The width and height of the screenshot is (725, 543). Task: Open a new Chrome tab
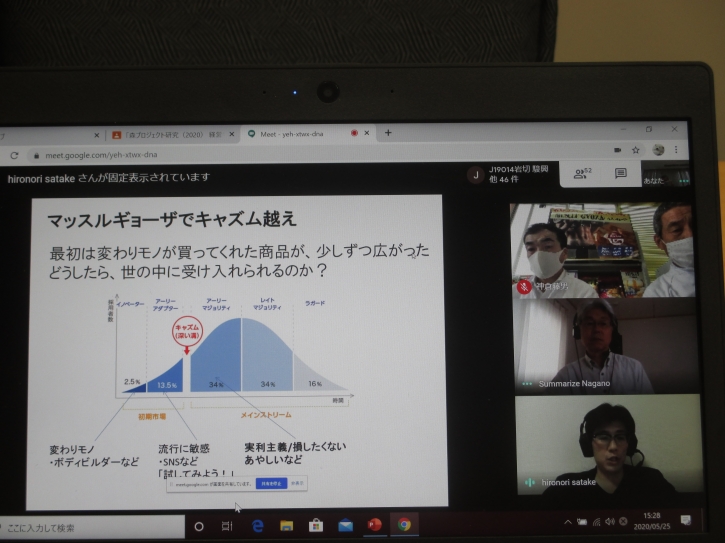(x=388, y=133)
